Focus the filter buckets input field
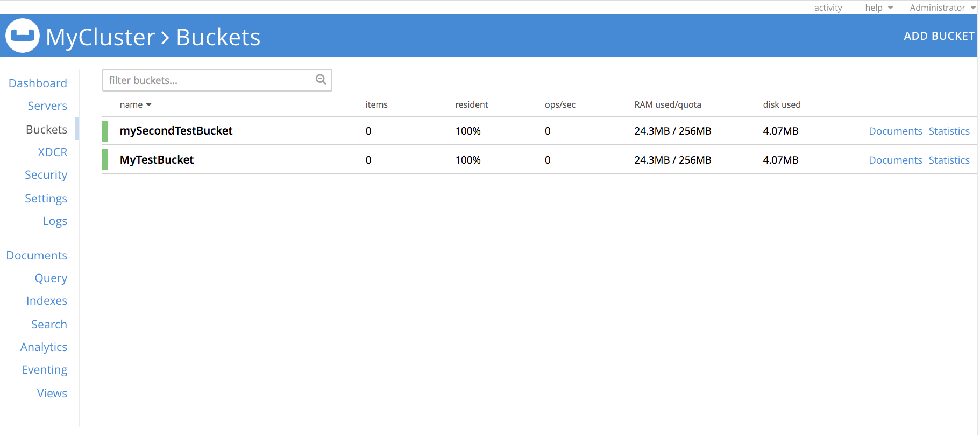This screenshot has width=980, height=435. pyautogui.click(x=217, y=80)
